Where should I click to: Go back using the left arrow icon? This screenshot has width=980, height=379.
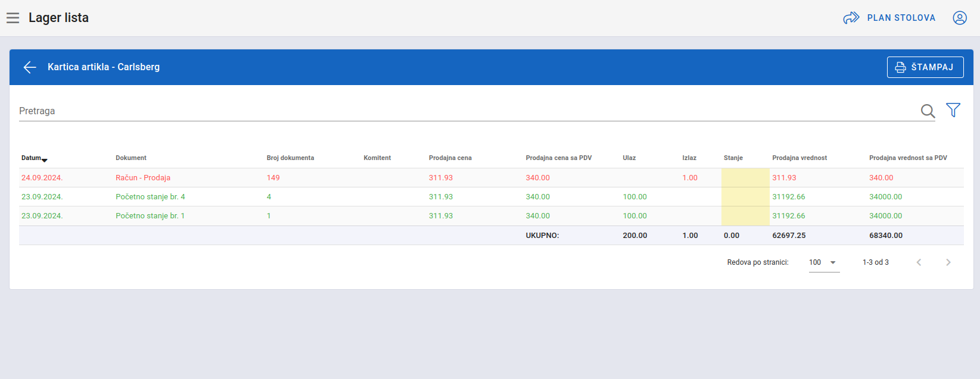[x=30, y=67]
